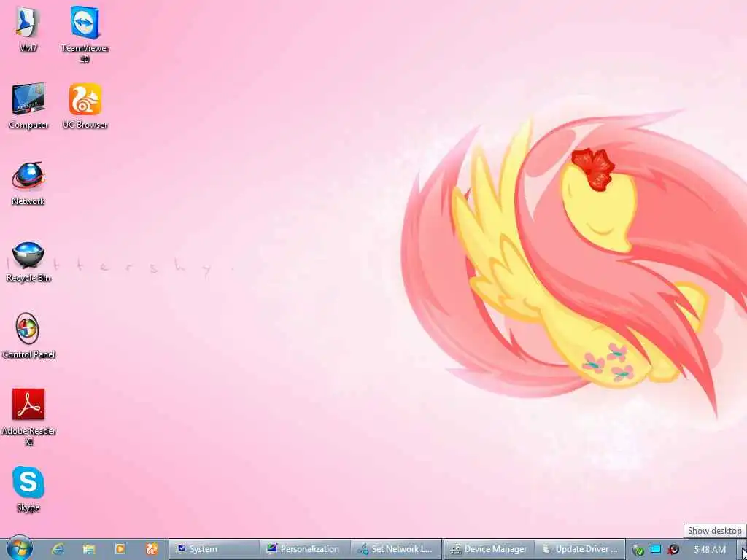Click the red round tray icon
The height and width of the screenshot is (560, 747).
pyautogui.click(x=673, y=550)
